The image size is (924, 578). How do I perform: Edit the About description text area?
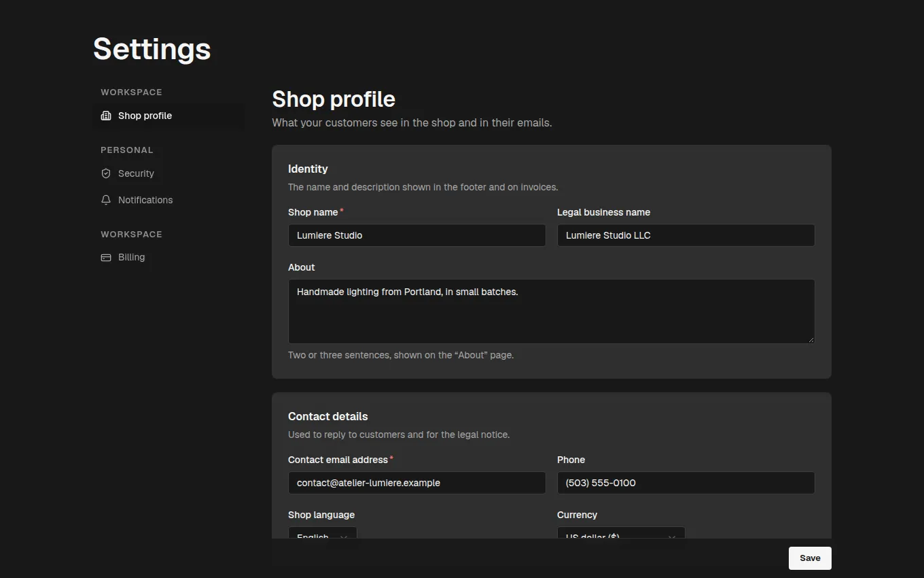click(552, 311)
